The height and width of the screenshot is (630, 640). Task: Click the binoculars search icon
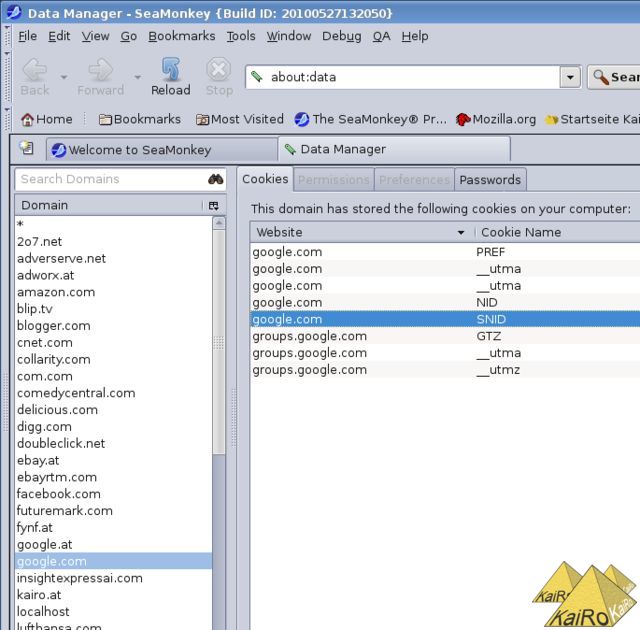point(216,179)
